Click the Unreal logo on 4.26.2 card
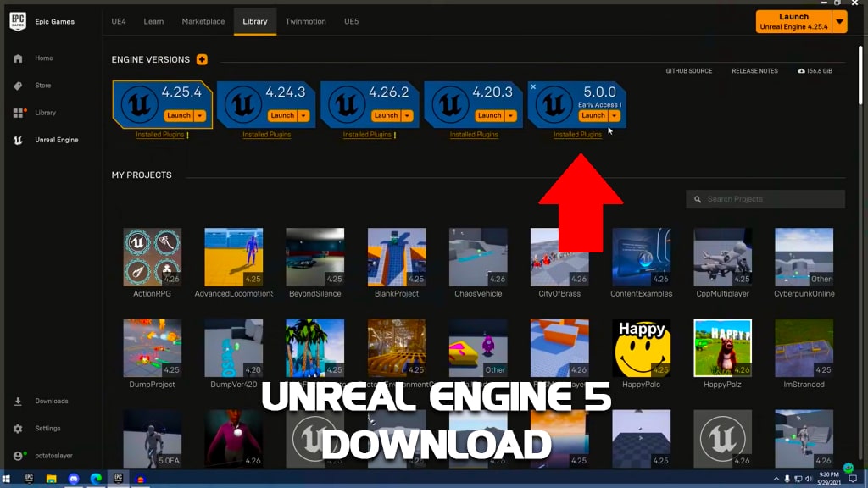This screenshot has height=488, width=868. coord(347,104)
